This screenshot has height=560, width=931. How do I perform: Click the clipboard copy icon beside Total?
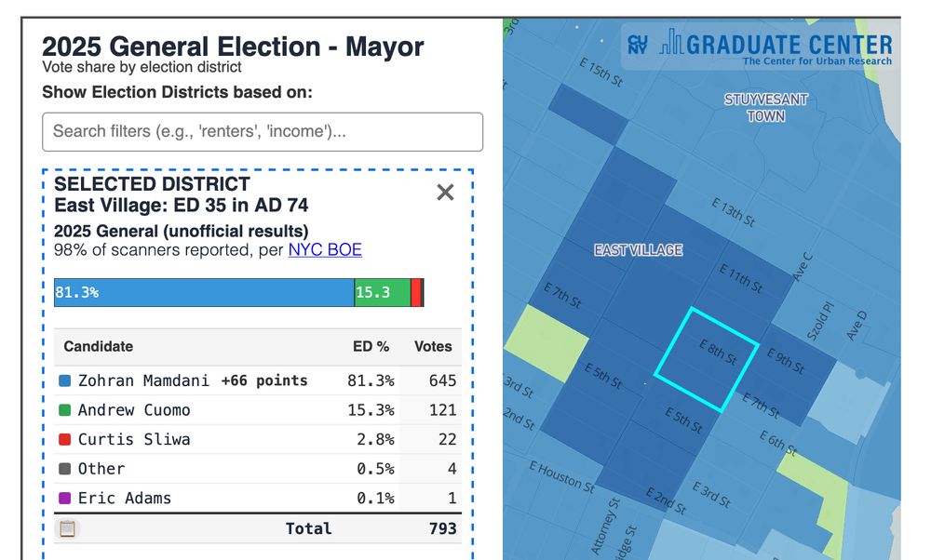[67, 528]
